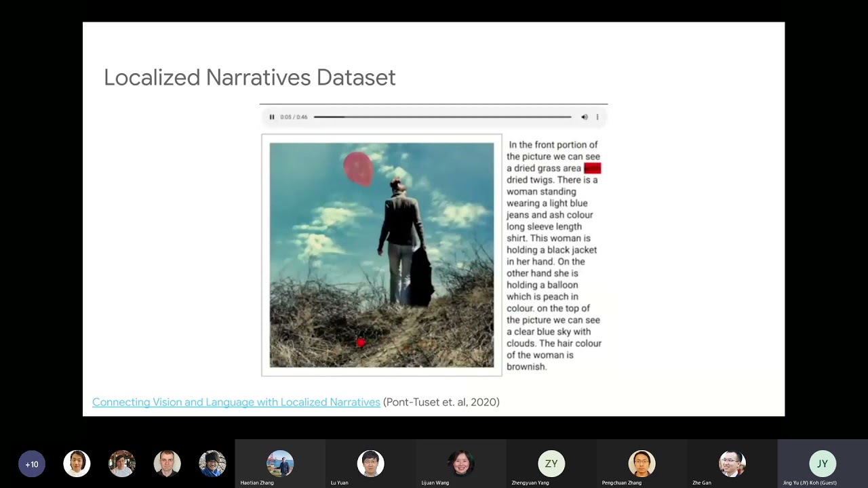Image resolution: width=868 pixels, height=488 pixels.
Task: Click Zhe Gan's participant avatar
Action: [x=732, y=464]
